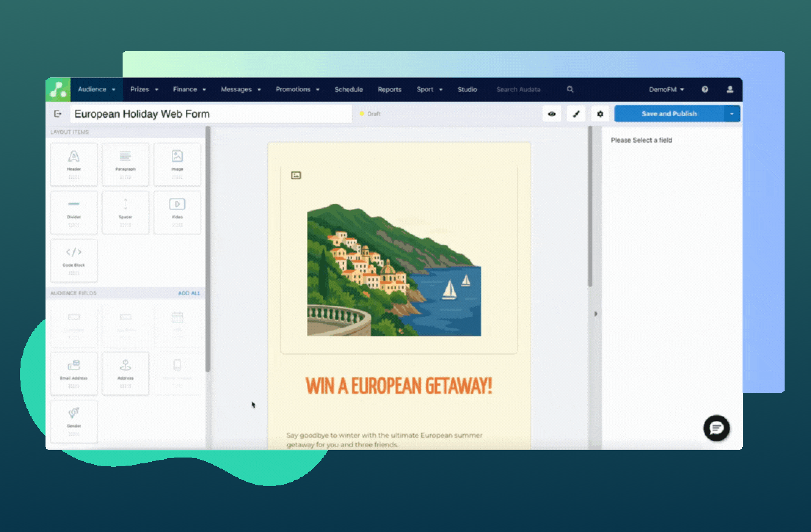The image size is (811, 532).
Task: Select the Paragraph layout element
Action: [126, 164]
